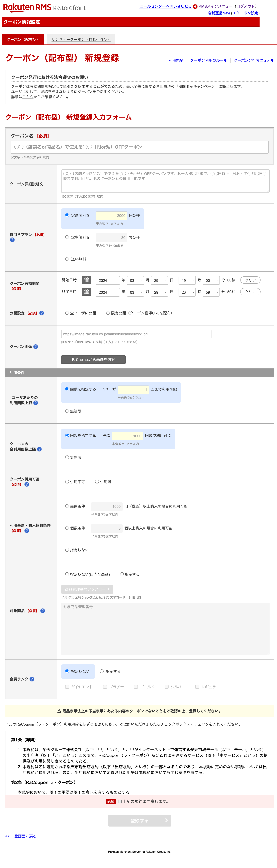Click the 円OFF amount input field
Screen dimensions: 277x868
pyautogui.click(x=112, y=216)
